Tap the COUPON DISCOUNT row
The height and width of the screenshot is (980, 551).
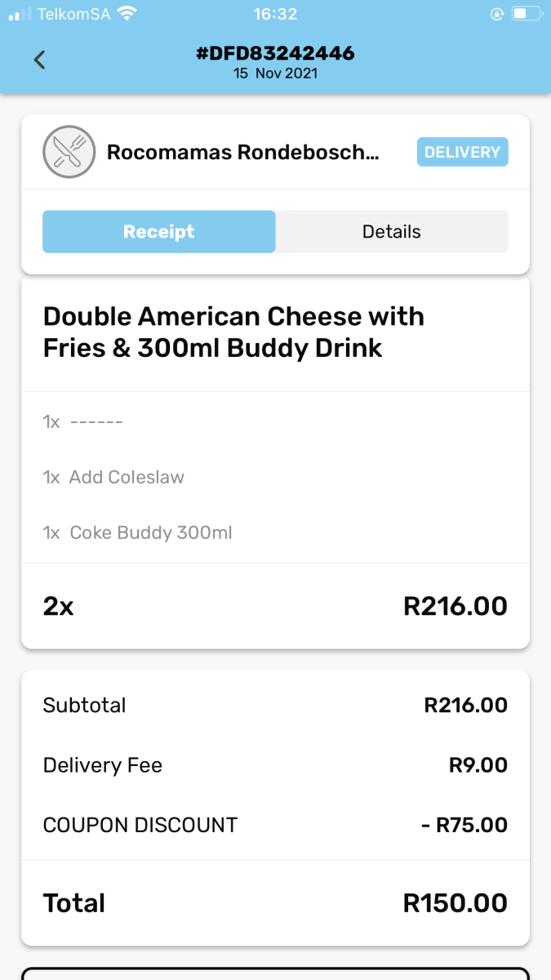(x=275, y=825)
